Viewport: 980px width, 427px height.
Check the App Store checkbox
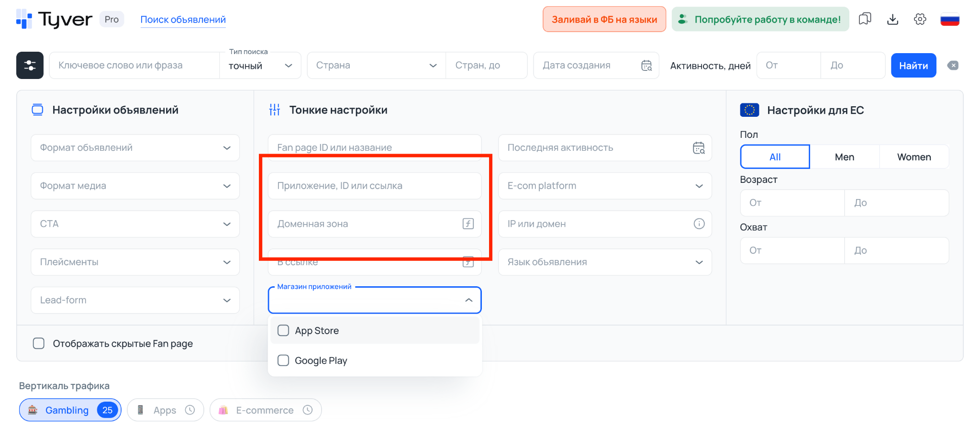283,331
